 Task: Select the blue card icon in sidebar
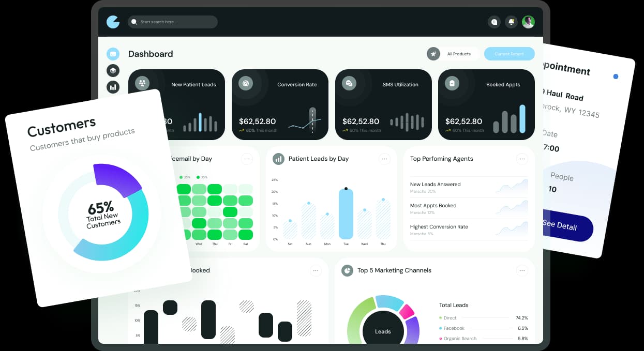113,54
